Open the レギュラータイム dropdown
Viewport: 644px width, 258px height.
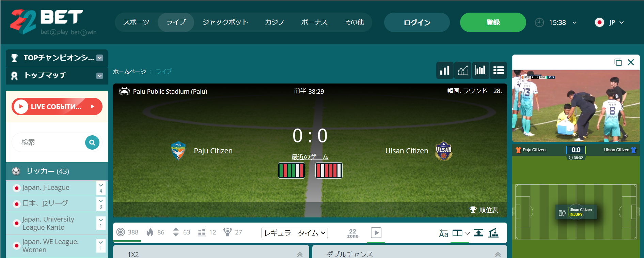click(x=295, y=233)
